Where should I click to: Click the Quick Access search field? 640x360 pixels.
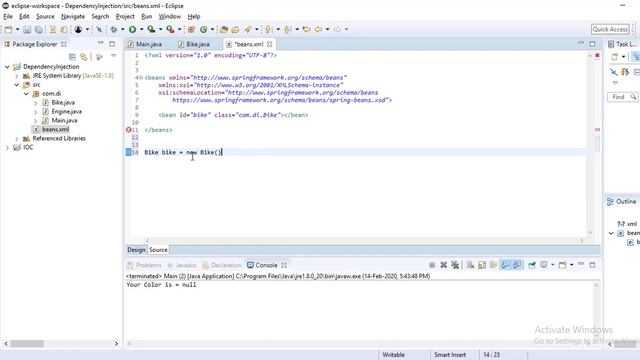(x=610, y=29)
